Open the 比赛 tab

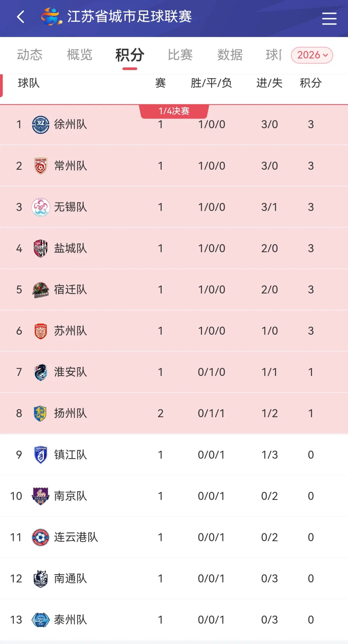tap(180, 55)
